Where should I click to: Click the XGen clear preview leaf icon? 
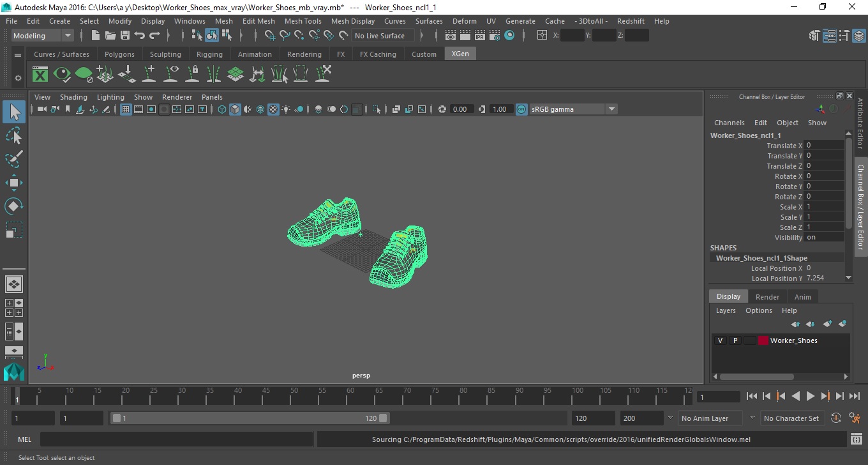(x=84, y=74)
